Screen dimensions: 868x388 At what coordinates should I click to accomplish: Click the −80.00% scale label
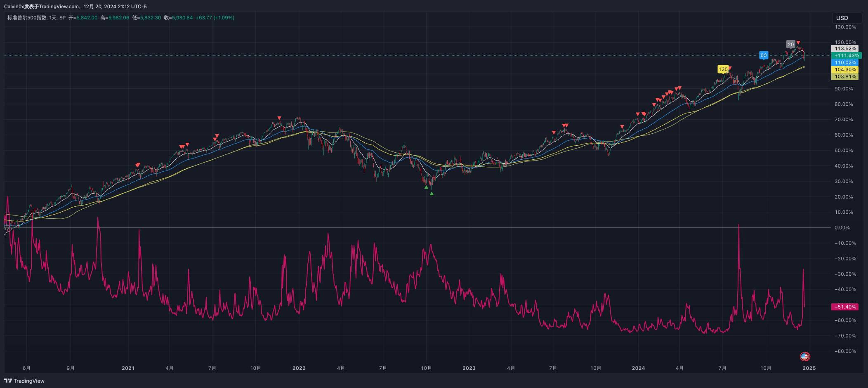coord(845,351)
